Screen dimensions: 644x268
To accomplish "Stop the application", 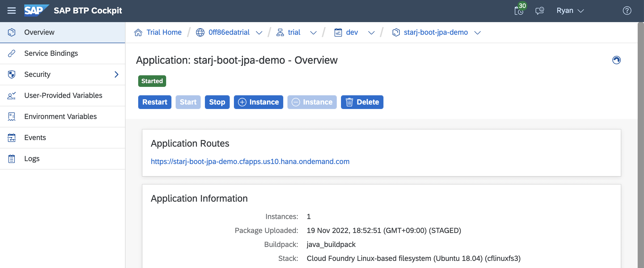I will point(217,102).
